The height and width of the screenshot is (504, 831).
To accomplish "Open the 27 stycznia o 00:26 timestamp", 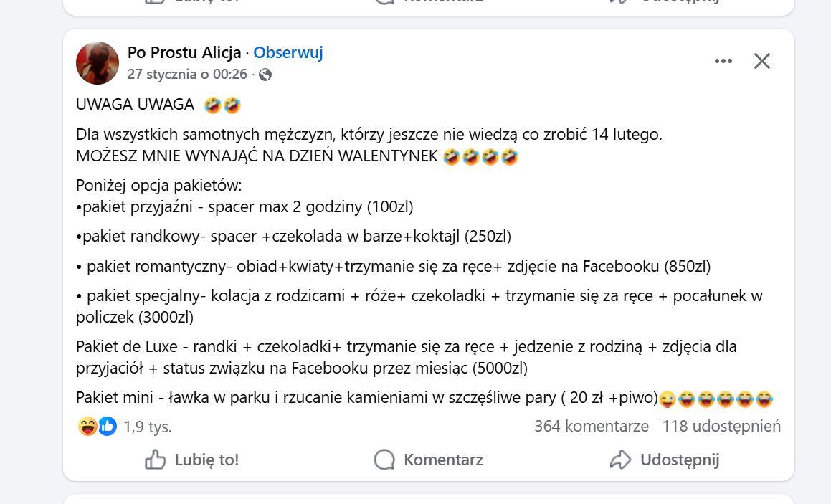I will pos(187,75).
